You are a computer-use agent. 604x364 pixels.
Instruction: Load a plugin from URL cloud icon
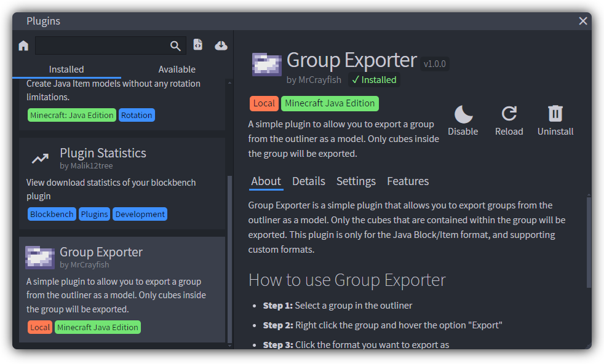click(x=221, y=45)
